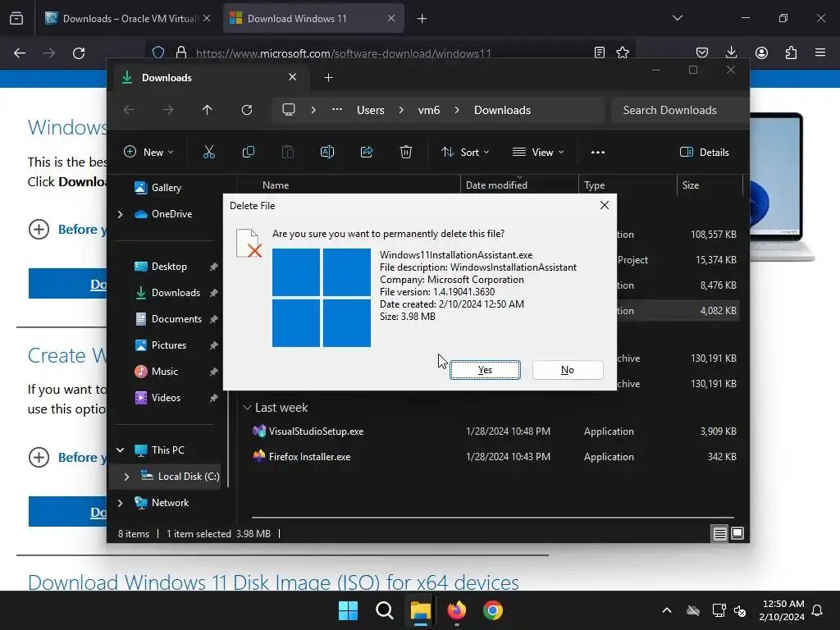Open Desktop in the navigation pane
This screenshot has height=630, width=840.
click(169, 267)
